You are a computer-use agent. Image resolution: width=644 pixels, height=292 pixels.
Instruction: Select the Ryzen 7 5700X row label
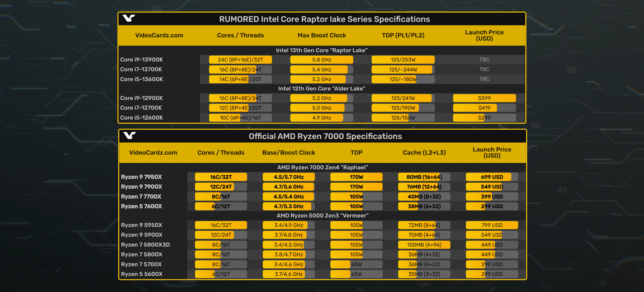pos(141,264)
